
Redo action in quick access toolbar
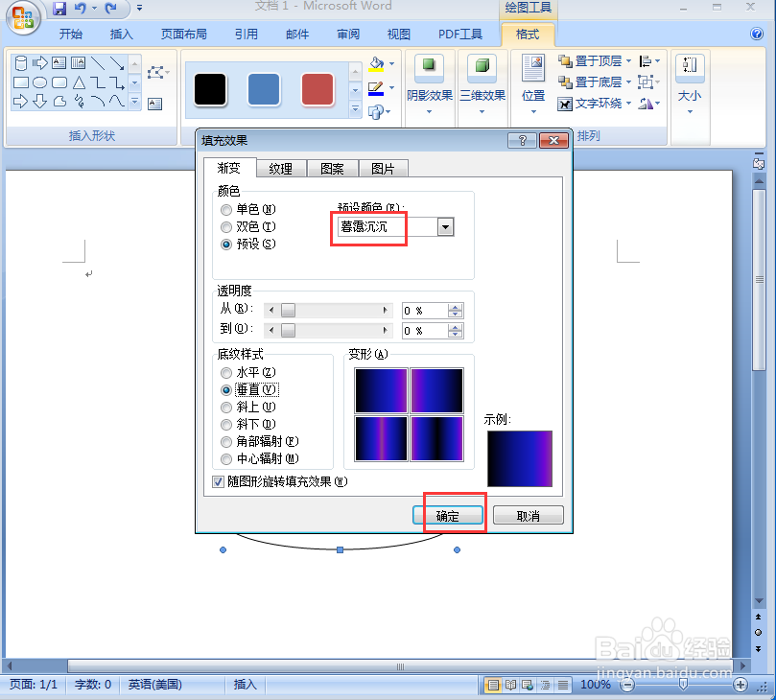click(x=111, y=9)
